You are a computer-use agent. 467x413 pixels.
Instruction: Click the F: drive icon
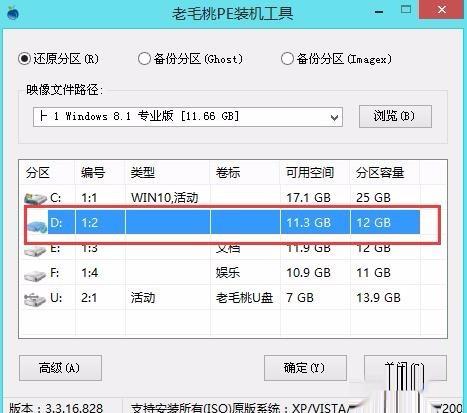[x=35, y=274]
